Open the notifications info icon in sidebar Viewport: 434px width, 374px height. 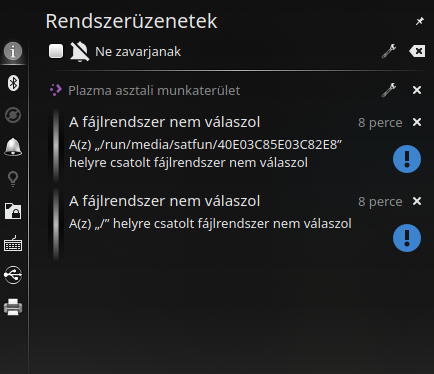[x=13, y=51]
